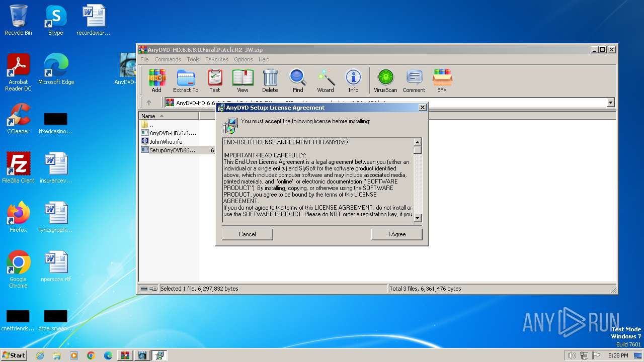Switch to WinRAR taskbar button

click(125, 355)
